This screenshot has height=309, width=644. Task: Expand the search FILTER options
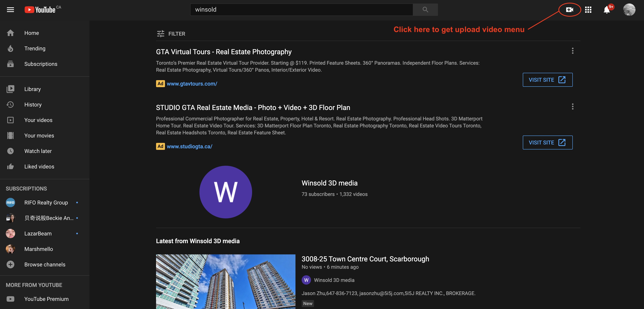(x=171, y=34)
